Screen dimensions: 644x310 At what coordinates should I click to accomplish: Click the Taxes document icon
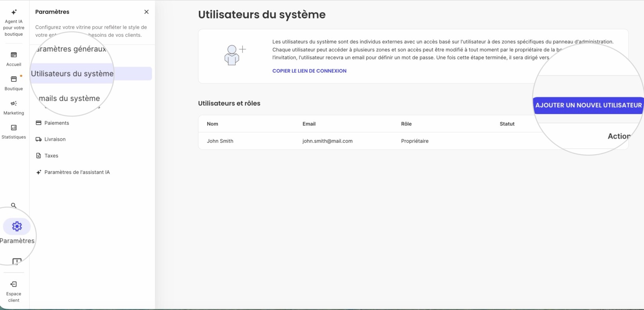click(x=38, y=156)
